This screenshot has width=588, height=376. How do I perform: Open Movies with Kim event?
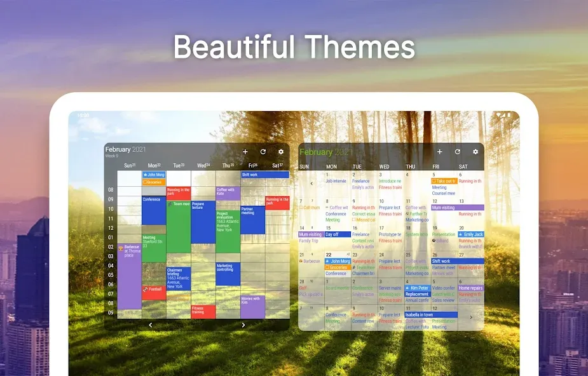253,307
